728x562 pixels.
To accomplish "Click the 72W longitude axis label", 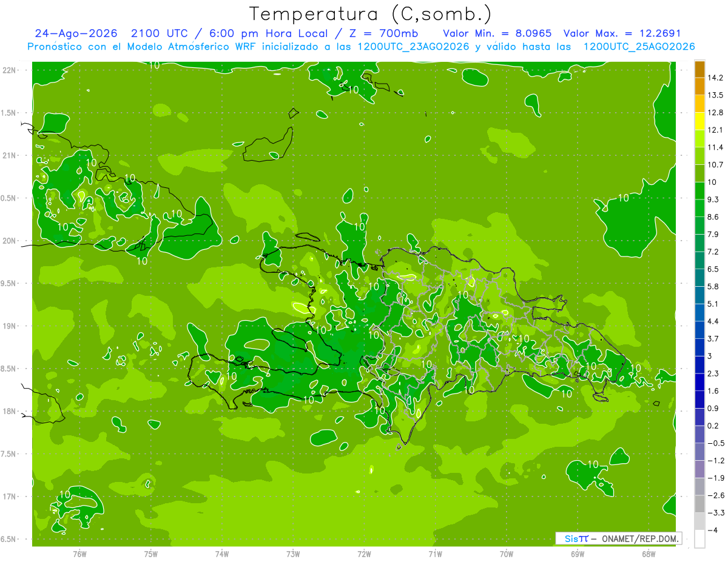I will tap(364, 554).
